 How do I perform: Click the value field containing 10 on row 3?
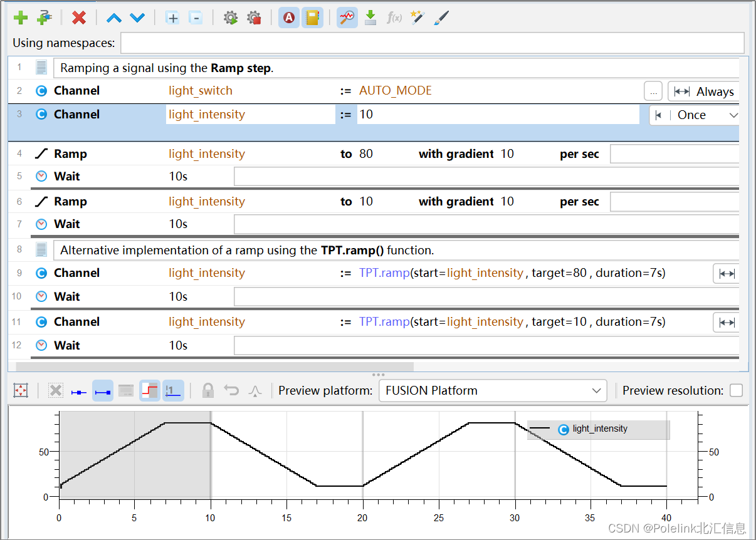point(498,115)
